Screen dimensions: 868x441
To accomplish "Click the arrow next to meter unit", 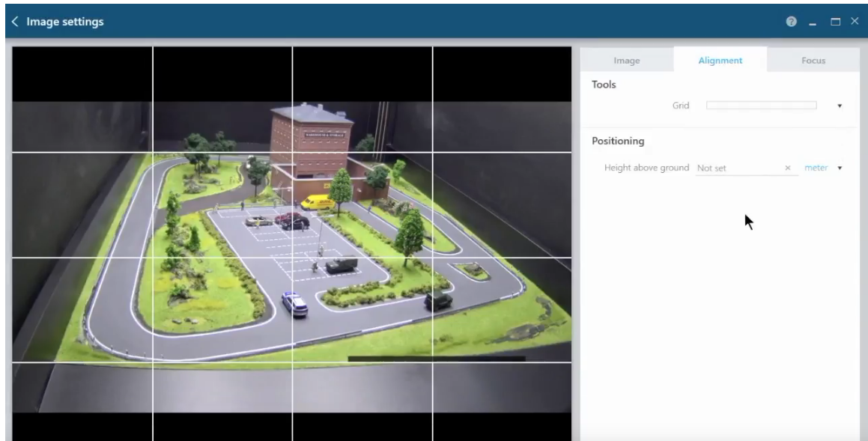I will click(841, 168).
